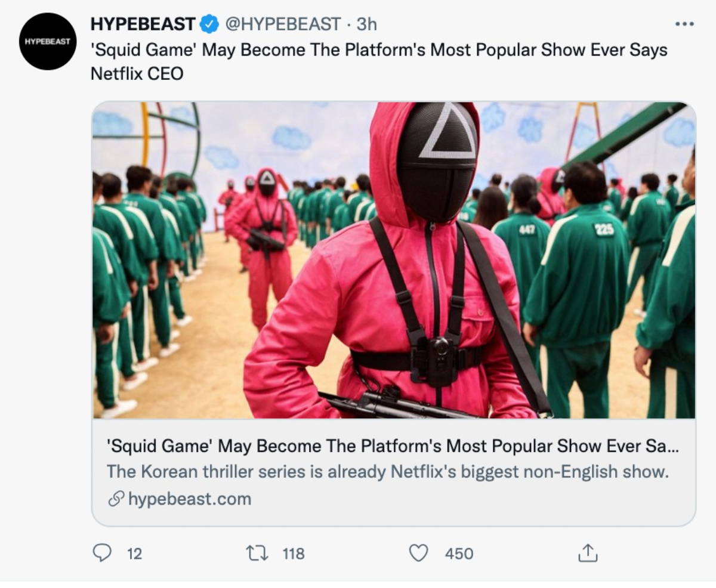This screenshot has width=716, height=588.
Task: Open the HYPEBEAST profile avatar
Action: [48, 41]
